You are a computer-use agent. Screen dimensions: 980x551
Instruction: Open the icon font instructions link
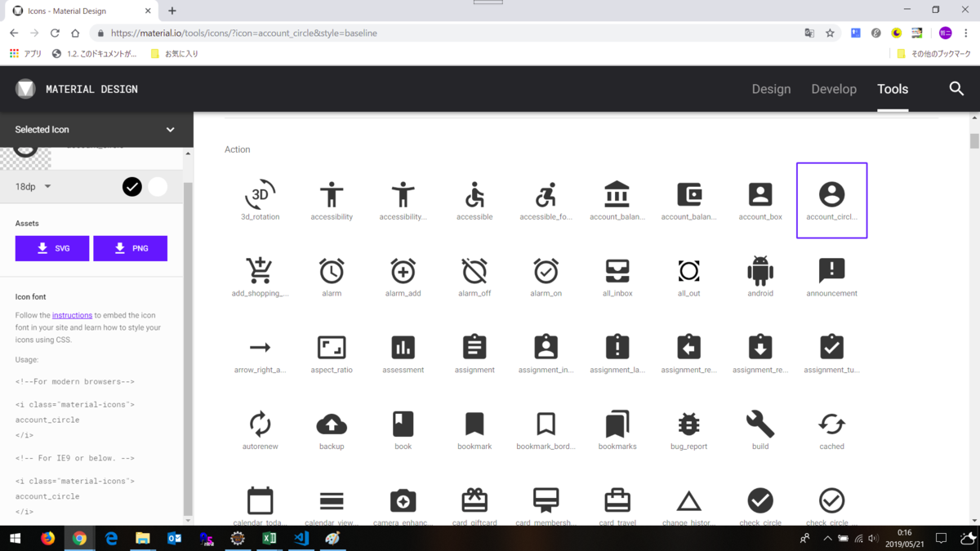point(72,315)
